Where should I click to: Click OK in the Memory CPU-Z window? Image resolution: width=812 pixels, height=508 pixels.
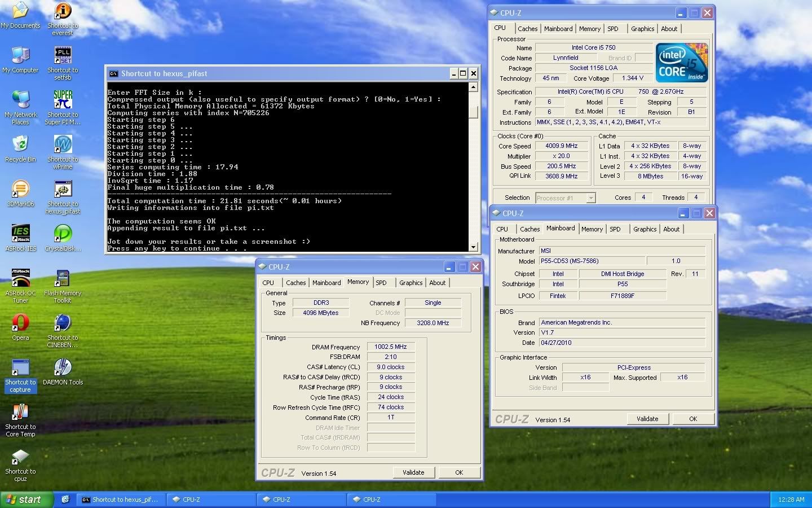[459, 472]
